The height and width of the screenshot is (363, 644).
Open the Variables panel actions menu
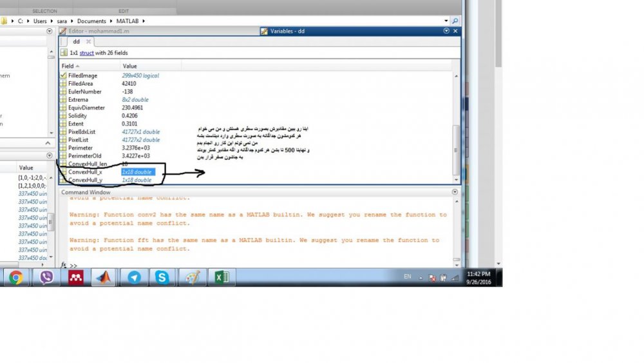[x=447, y=31]
